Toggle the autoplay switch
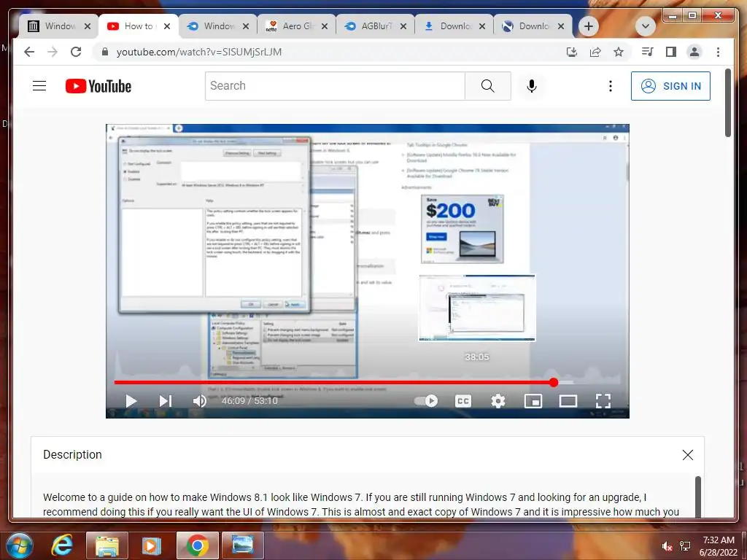Viewport: 747px width, 560px height. point(426,401)
